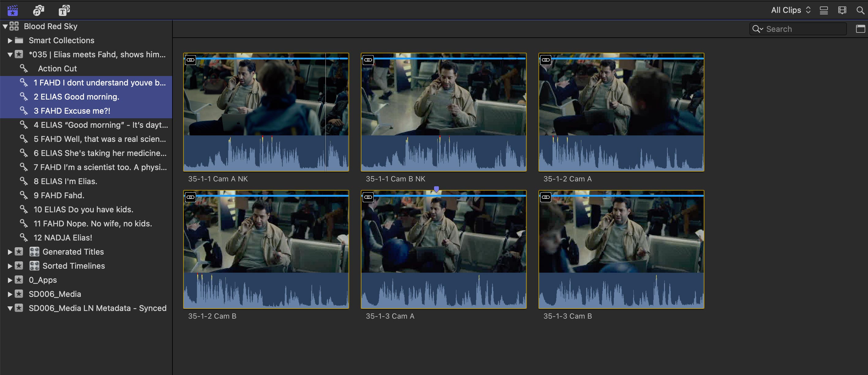Click synced-clip badge on 35-1-2 Cam B
Image resolution: width=868 pixels, height=375 pixels.
pos(191,197)
